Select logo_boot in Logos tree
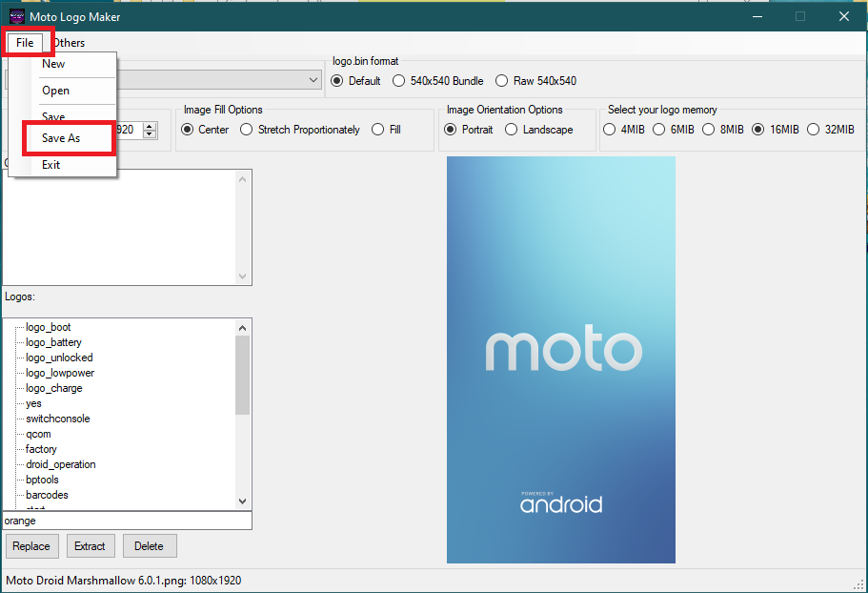 (x=49, y=327)
